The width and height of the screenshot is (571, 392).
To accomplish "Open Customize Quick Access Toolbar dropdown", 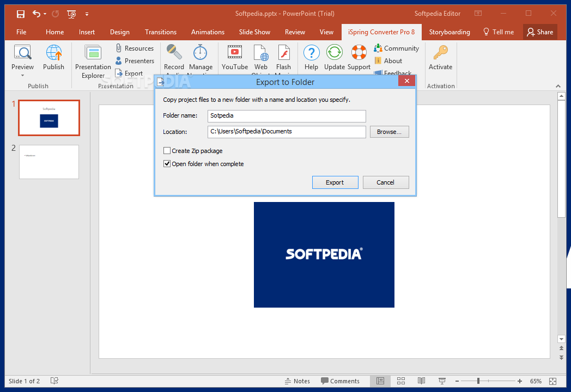I will click(87, 14).
